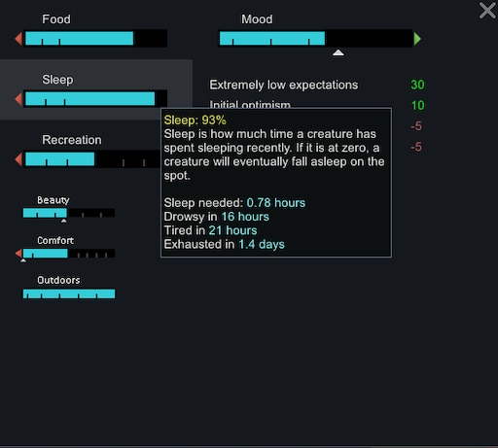Click the green arrow beside the Mood bar
The width and height of the screenshot is (498, 448).
[x=417, y=39]
